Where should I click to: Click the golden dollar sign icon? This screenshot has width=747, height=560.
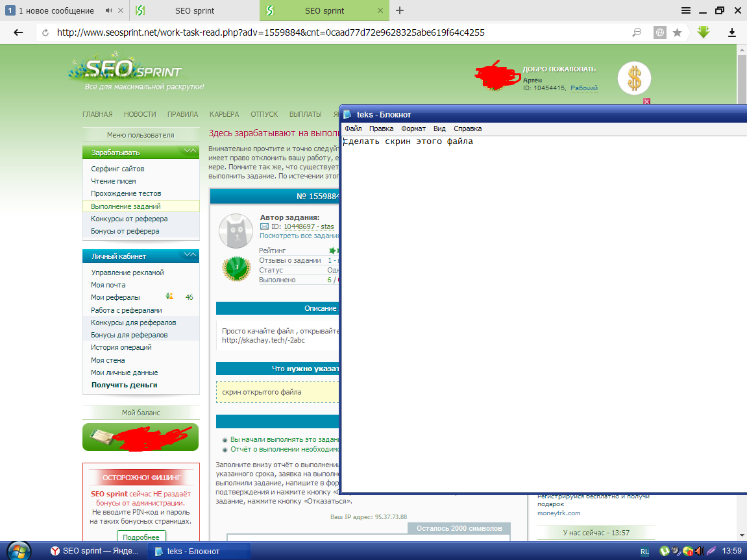pos(634,78)
